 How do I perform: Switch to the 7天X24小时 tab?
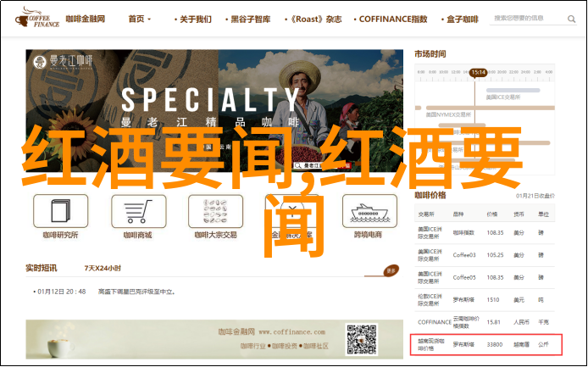click(103, 269)
